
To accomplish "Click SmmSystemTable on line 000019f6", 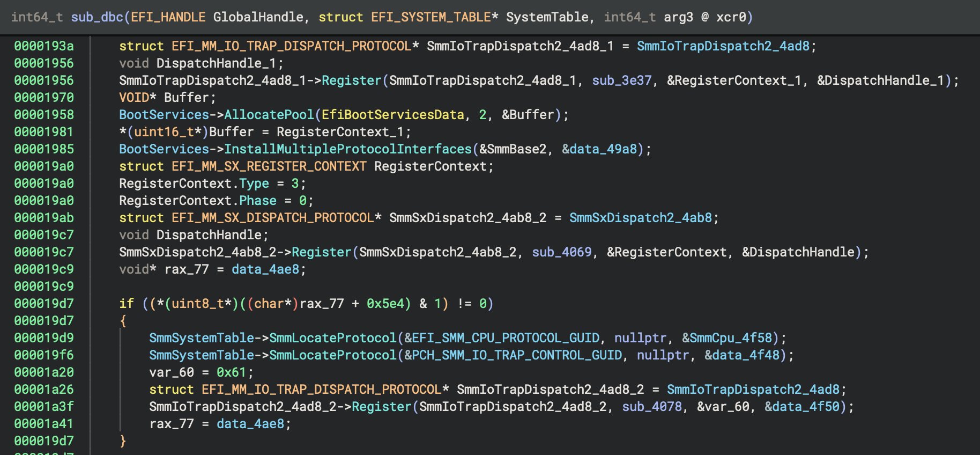I will [202, 355].
